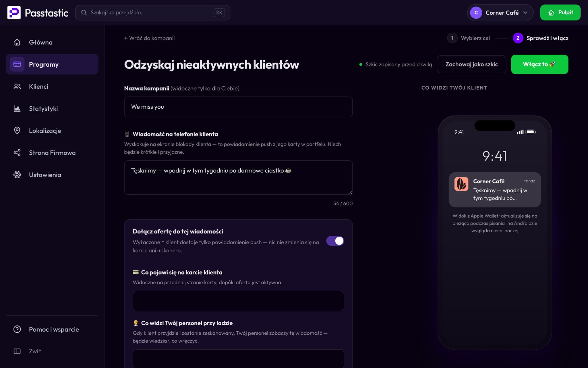
Task: Open the Klienci menu item
Action: [x=52, y=87]
